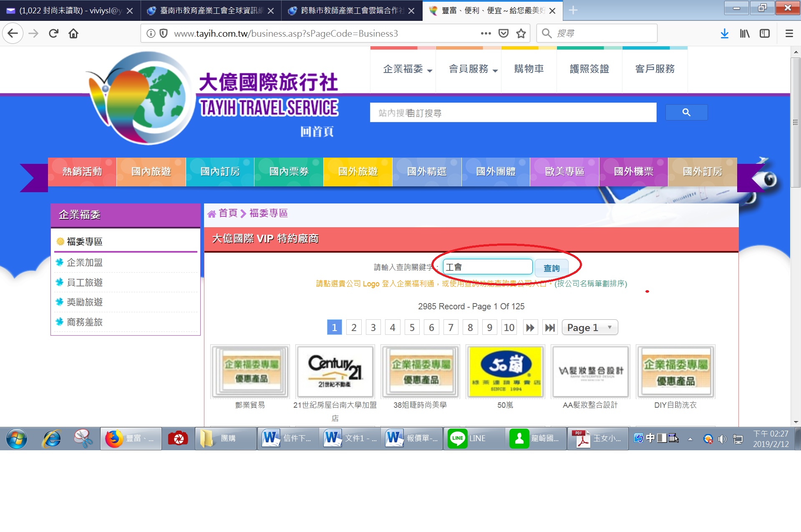Open 護照簽證 menu item

pyautogui.click(x=589, y=69)
